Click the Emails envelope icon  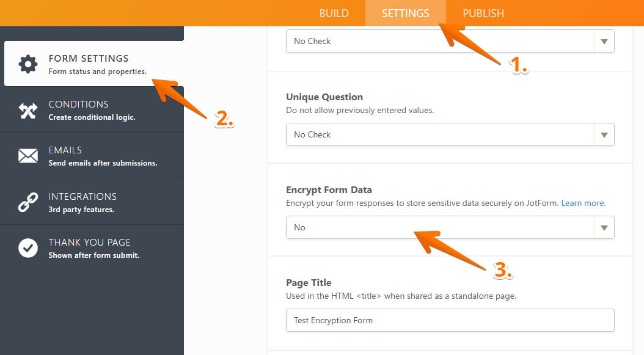tap(28, 156)
